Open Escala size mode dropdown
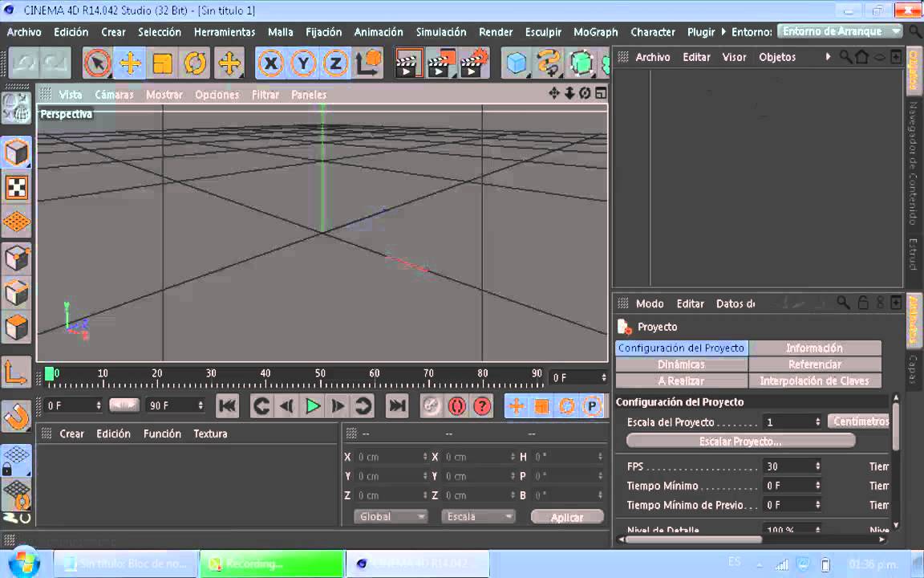Viewport: 924px width, 578px height. [478, 517]
